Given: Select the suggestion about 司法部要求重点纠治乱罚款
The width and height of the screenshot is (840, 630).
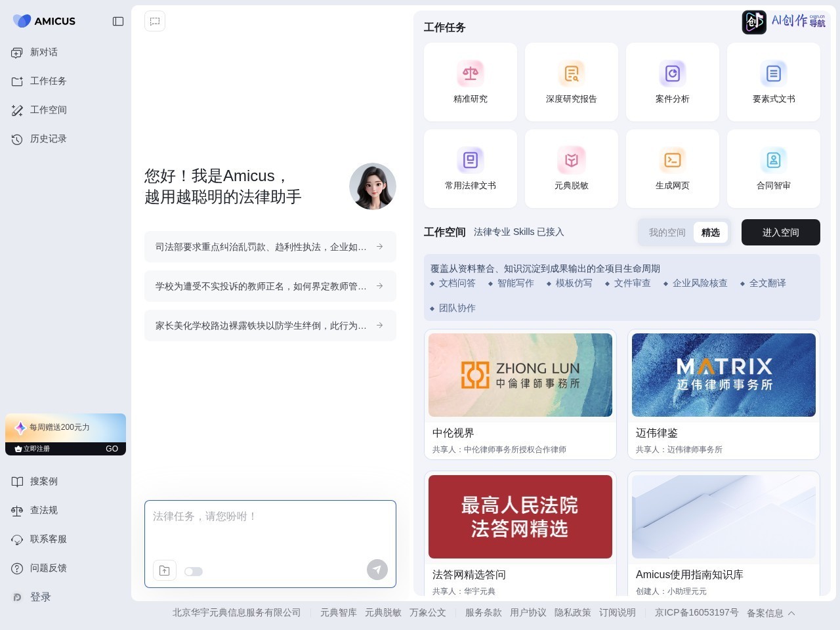Looking at the screenshot, I should tap(270, 247).
